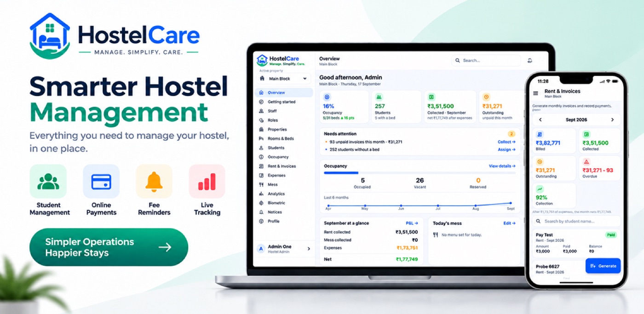Viewport: 644px width, 314px height.
Task: Click the Simpler Operations Happier Stays button
Action: click(x=109, y=247)
